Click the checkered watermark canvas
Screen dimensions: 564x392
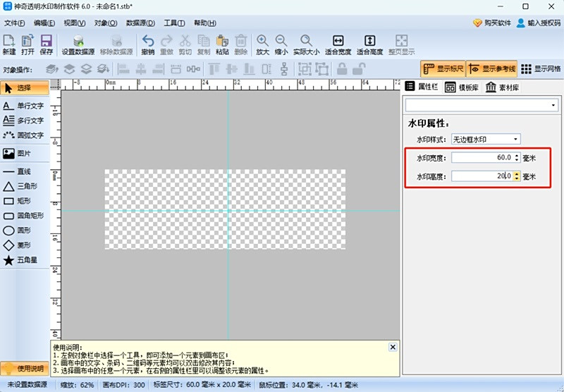pos(225,209)
